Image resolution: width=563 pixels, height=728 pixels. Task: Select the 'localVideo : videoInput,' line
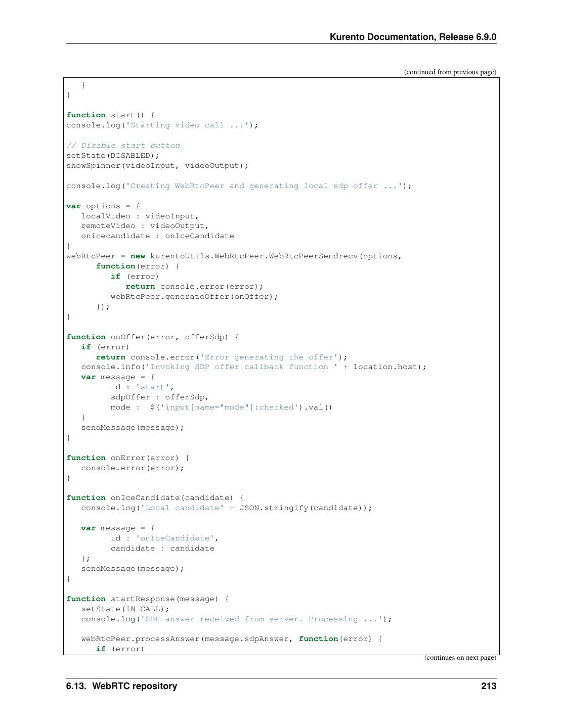140,216
